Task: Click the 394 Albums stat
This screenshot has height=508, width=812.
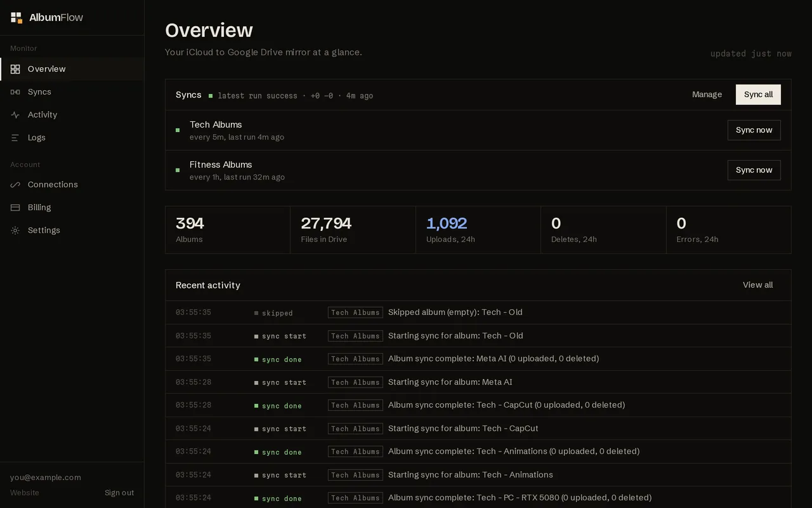Action: [228, 230]
